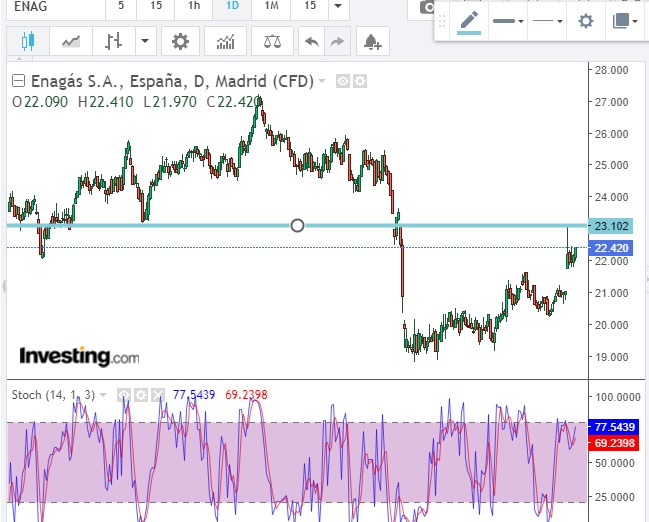Screen dimensions: 649x522
Task: Click the 22.420 current price label
Action: 611,248
